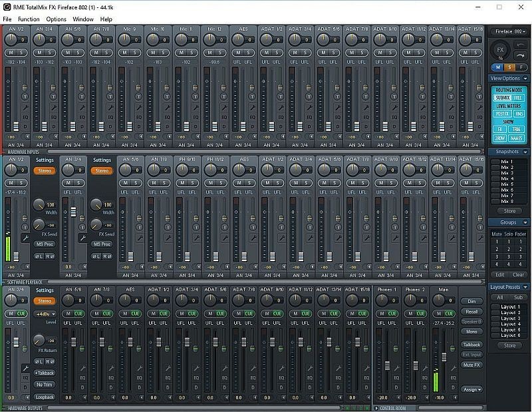
Task: Open the Options menu
Action: (x=56, y=19)
